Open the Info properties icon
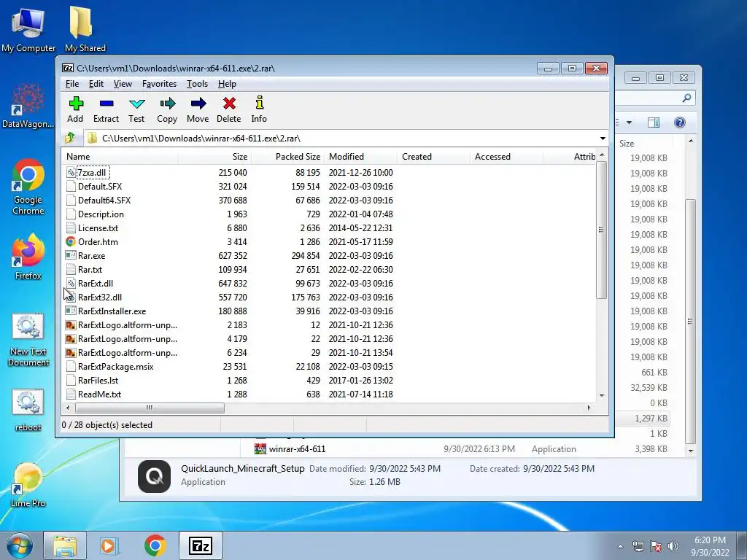Image resolution: width=747 pixels, height=560 pixels. [259, 103]
